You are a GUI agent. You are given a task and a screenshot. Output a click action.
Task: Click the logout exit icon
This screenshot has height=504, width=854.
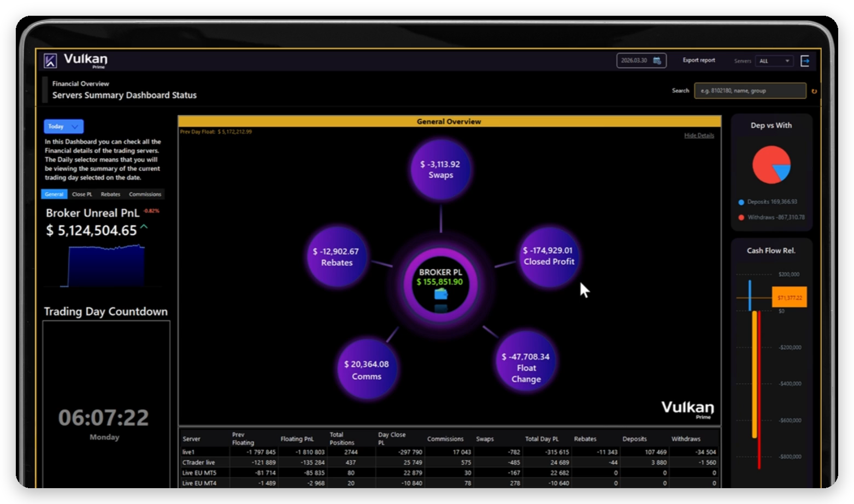pos(805,61)
